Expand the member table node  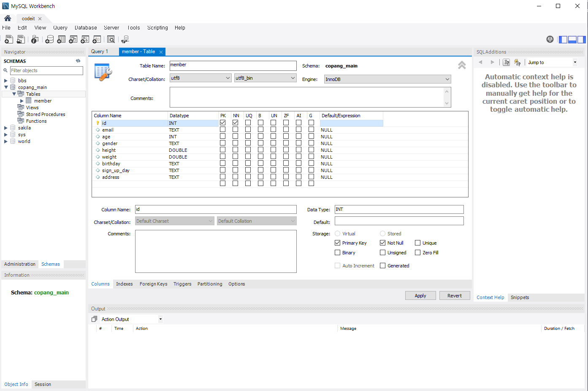click(22, 101)
